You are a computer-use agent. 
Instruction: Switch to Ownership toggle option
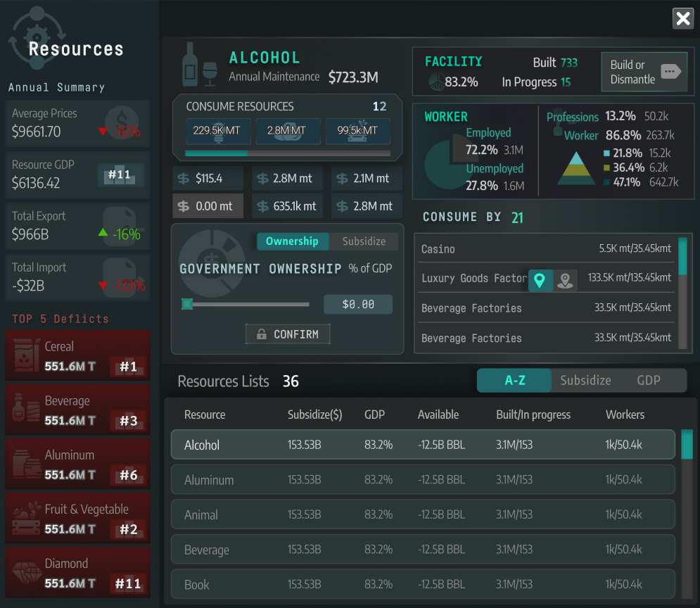click(x=292, y=241)
